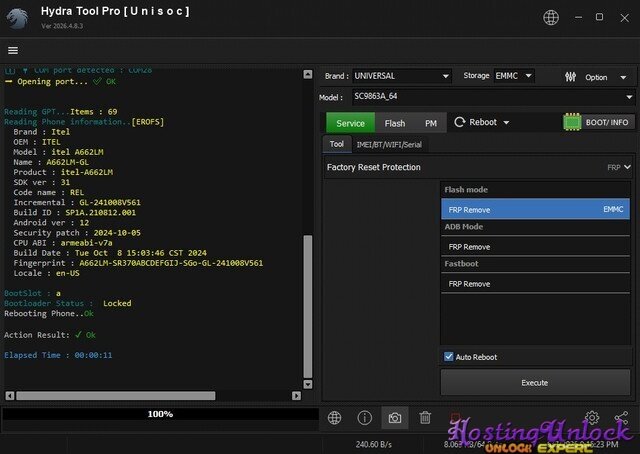Switch to the PM tab
Image resolution: width=640 pixels, height=454 pixels.
click(x=431, y=123)
